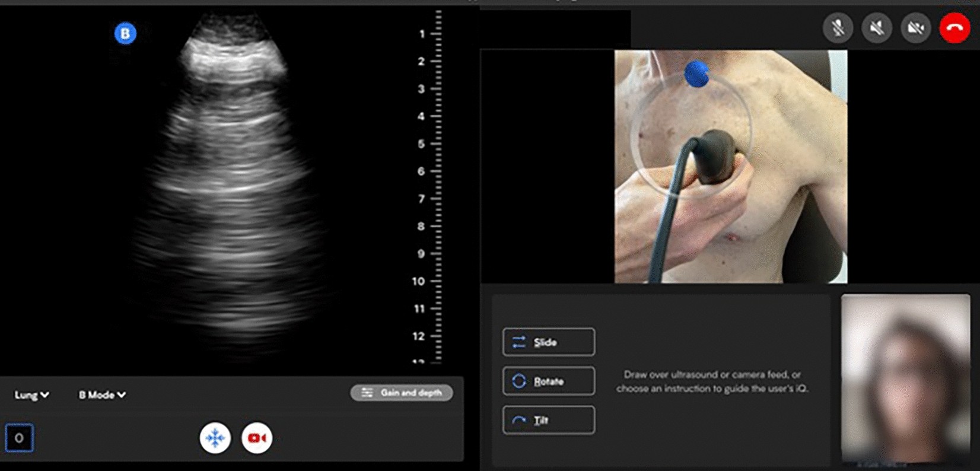Turn off the camera video
Image resolution: width=980 pixels, height=471 pixels.
click(x=916, y=27)
